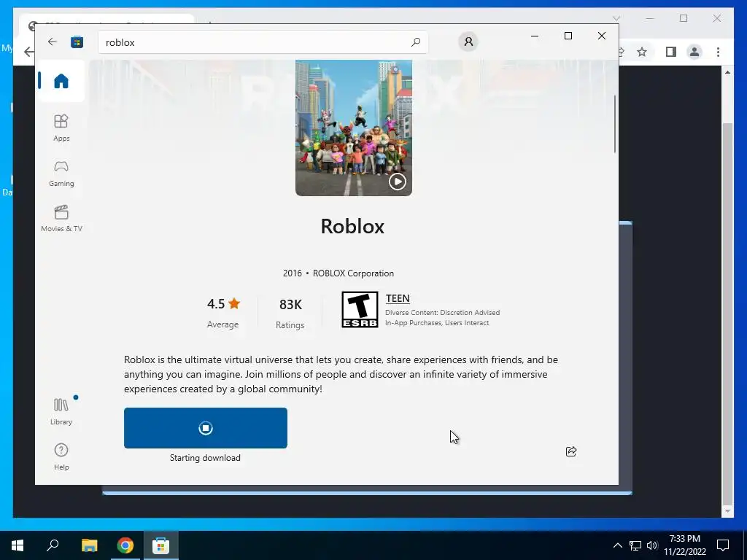Play the Roblox trailer video
The height and width of the screenshot is (560, 747).
point(398,182)
